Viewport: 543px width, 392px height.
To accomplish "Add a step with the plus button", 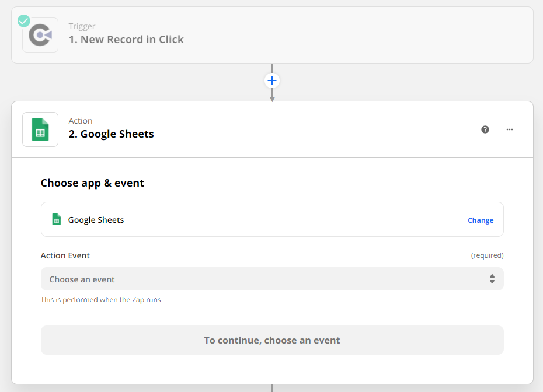I will point(272,80).
